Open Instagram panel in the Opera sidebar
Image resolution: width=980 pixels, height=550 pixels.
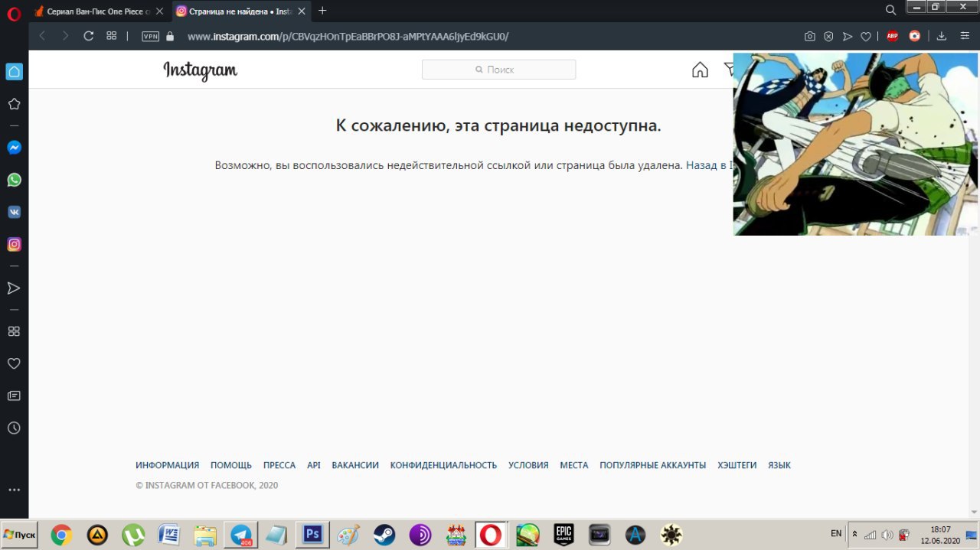(14, 245)
